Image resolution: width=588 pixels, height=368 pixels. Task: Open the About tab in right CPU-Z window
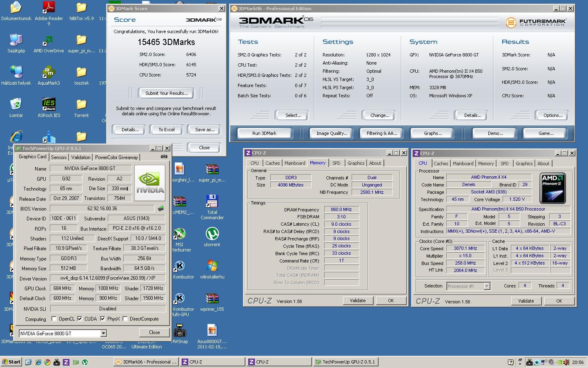click(x=543, y=164)
